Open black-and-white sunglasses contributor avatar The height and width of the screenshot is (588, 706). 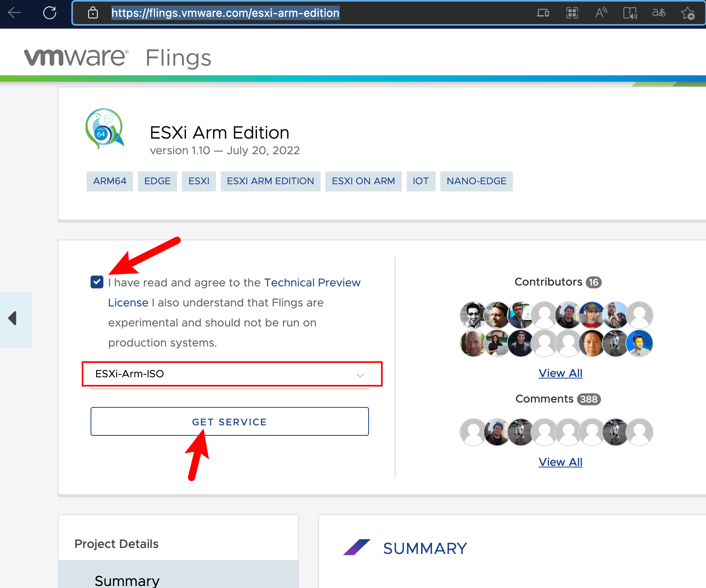coord(473,315)
